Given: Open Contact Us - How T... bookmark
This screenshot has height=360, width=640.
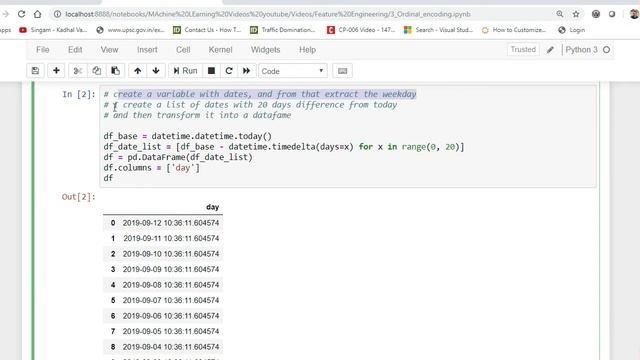Looking at the screenshot, I should (207, 30).
